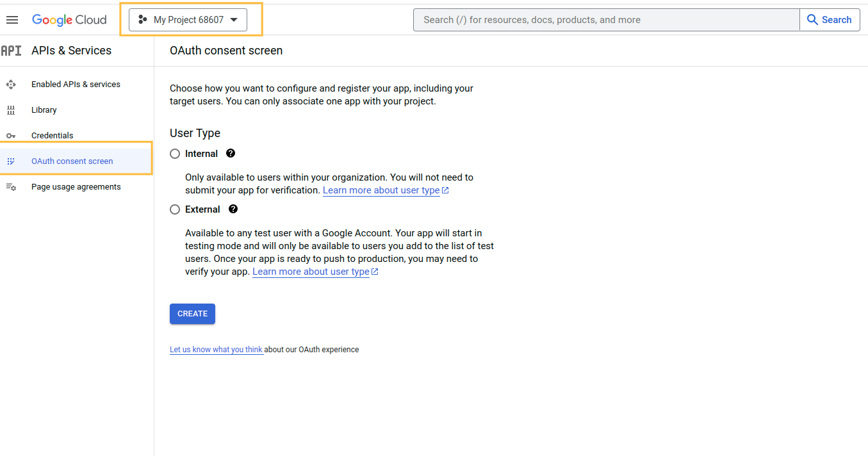Open the Let us know what you think link
The image size is (868, 456).
click(x=216, y=350)
